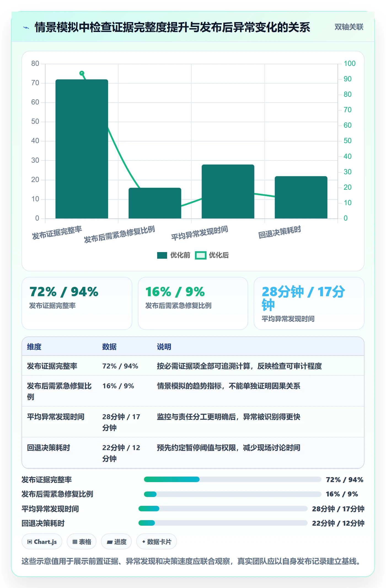Toggle the 优化后 legend item
This screenshot has width=386, height=588.
[x=212, y=255]
